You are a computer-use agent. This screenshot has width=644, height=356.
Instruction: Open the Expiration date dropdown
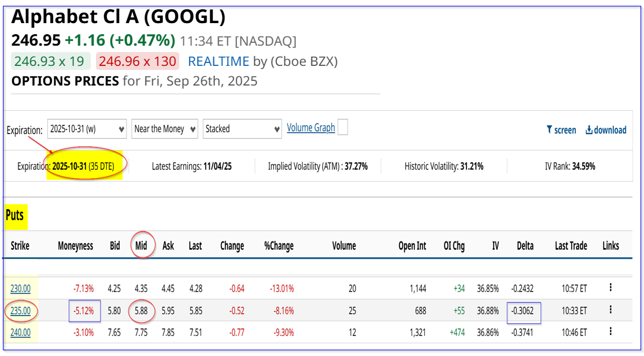click(87, 129)
